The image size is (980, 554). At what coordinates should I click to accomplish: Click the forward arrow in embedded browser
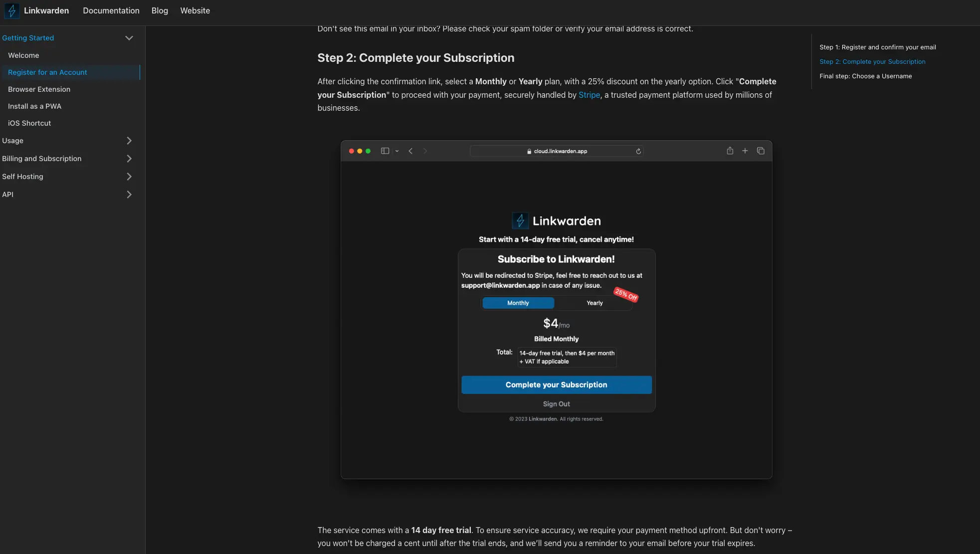point(425,151)
